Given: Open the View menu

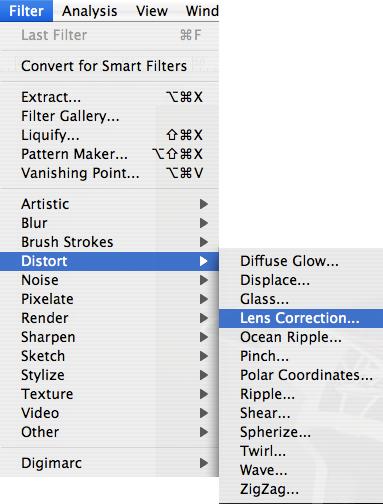Looking at the screenshot, I should pos(152,11).
